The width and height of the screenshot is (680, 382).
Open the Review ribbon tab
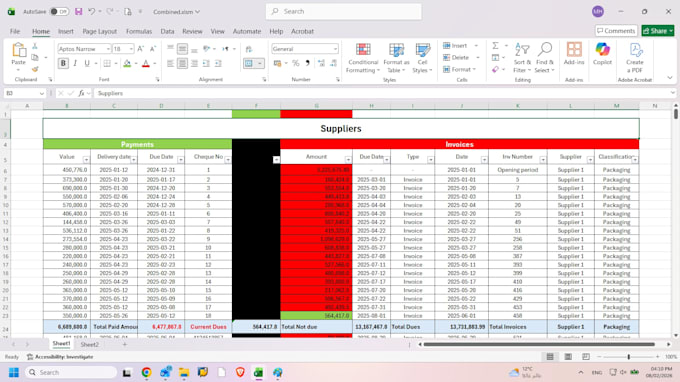click(192, 31)
